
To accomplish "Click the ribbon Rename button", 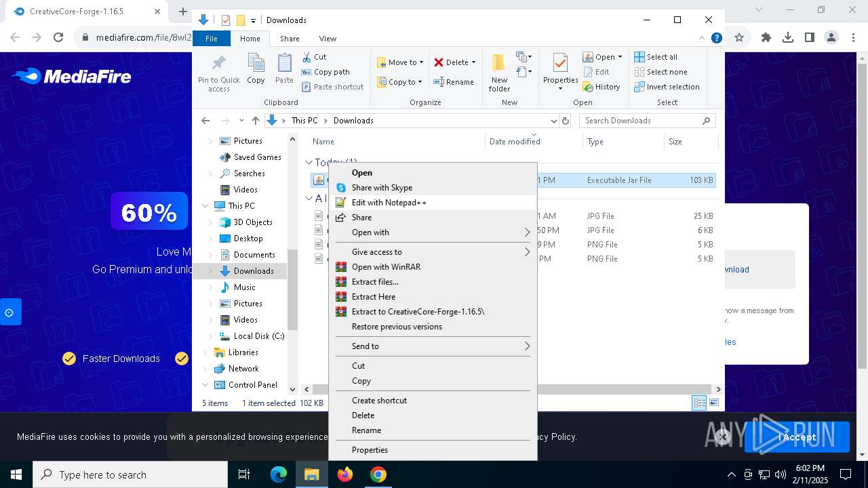I will pyautogui.click(x=454, y=82).
